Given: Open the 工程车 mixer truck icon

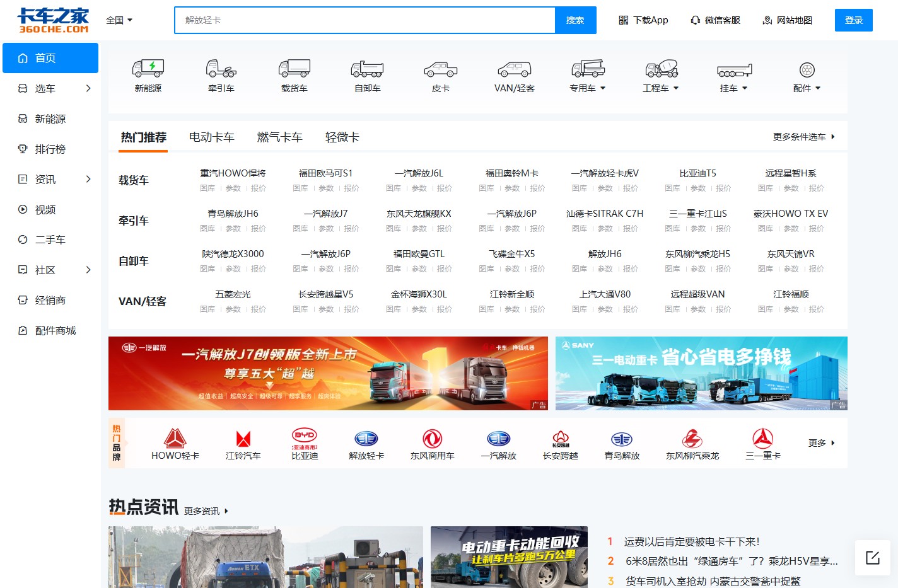Looking at the screenshot, I should coord(662,68).
